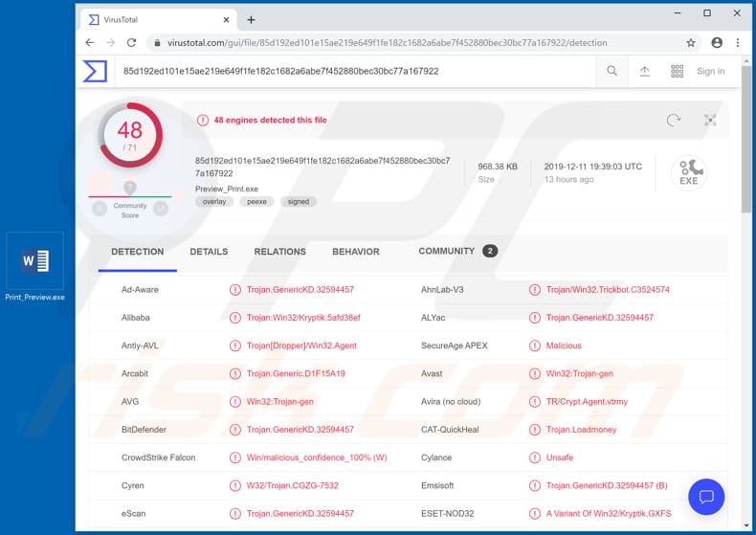Click the EXE file type icon
This screenshot has height=535, width=756.
click(x=689, y=172)
